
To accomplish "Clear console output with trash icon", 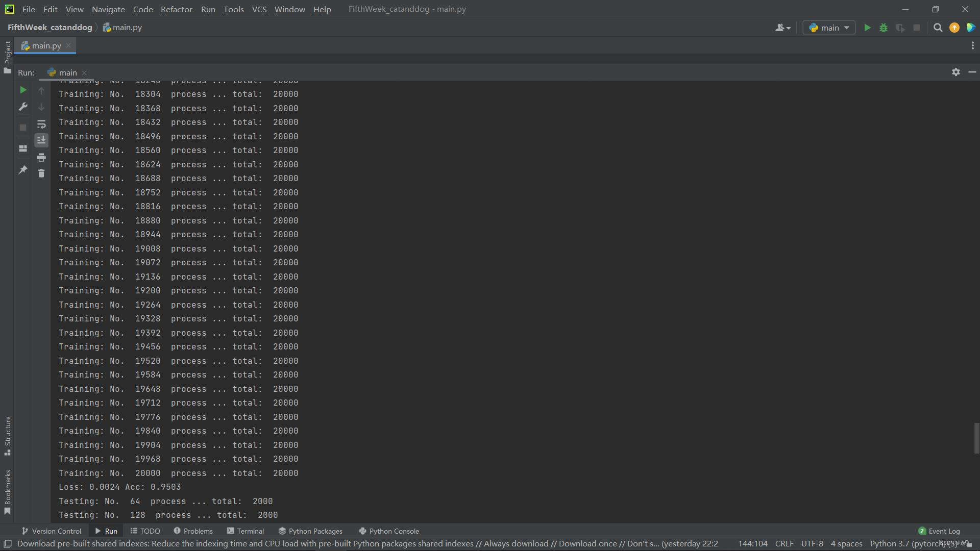I will pyautogui.click(x=41, y=173).
